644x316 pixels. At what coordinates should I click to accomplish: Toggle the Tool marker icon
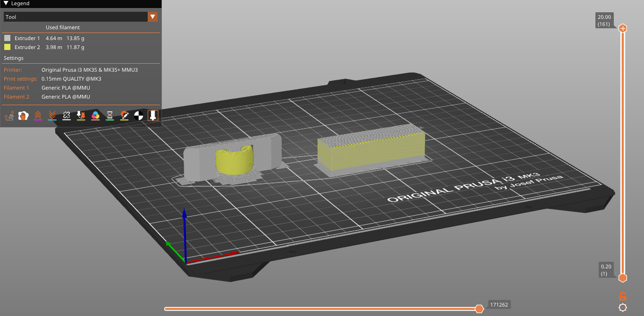tap(152, 116)
